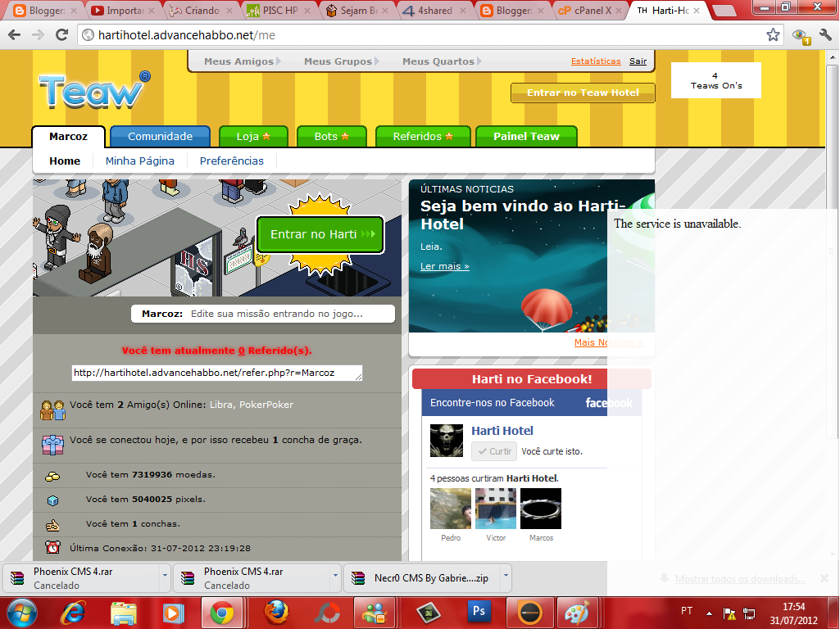Open dropdown for Necr0 CMS download
The image size is (840, 629).
click(506, 576)
